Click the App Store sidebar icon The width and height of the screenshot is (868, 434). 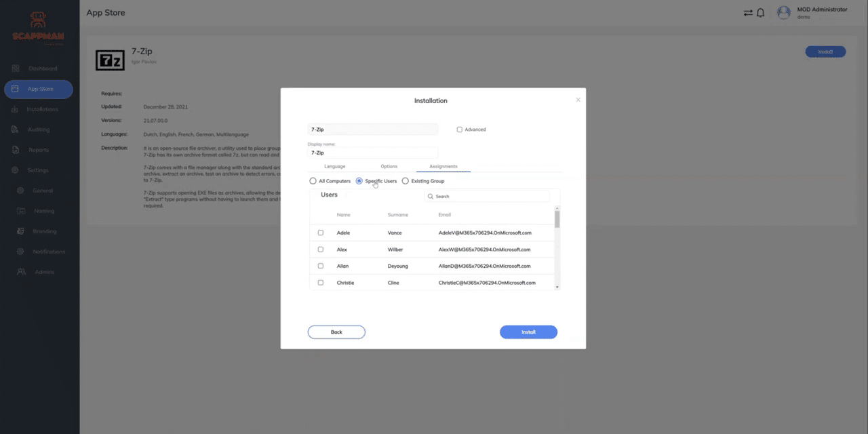tap(15, 89)
